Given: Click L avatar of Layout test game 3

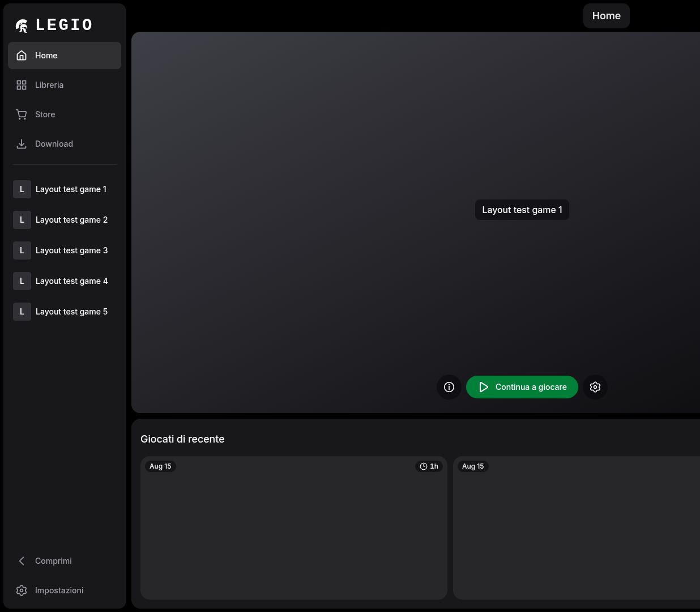Looking at the screenshot, I should click(22, 250).
